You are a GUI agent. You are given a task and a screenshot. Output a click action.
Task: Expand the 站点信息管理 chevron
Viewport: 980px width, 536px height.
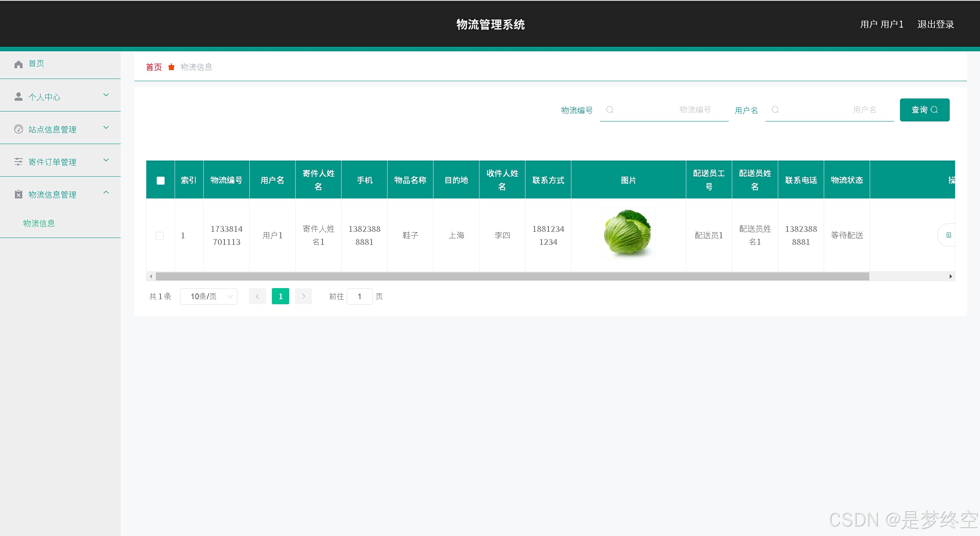(x=106, y=128)
